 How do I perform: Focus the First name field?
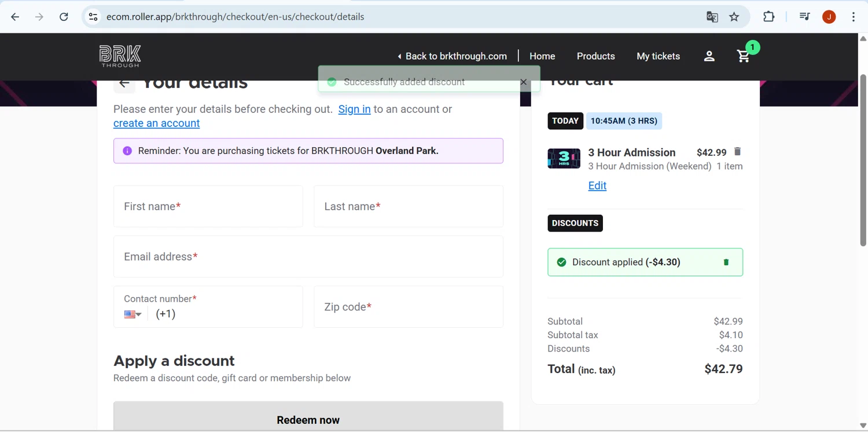point(208,206)
